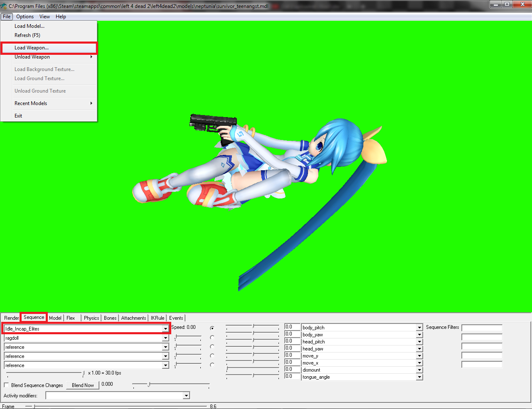Viewport: 532px width, 409px height.
Task: Switch to the Model tab
Action: [55, 318]
